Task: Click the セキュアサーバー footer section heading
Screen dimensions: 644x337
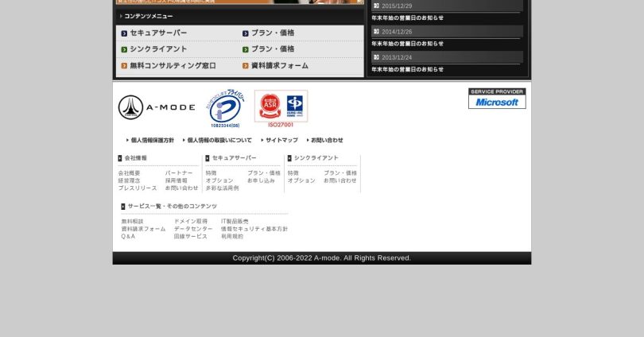Action: point(234,158)
